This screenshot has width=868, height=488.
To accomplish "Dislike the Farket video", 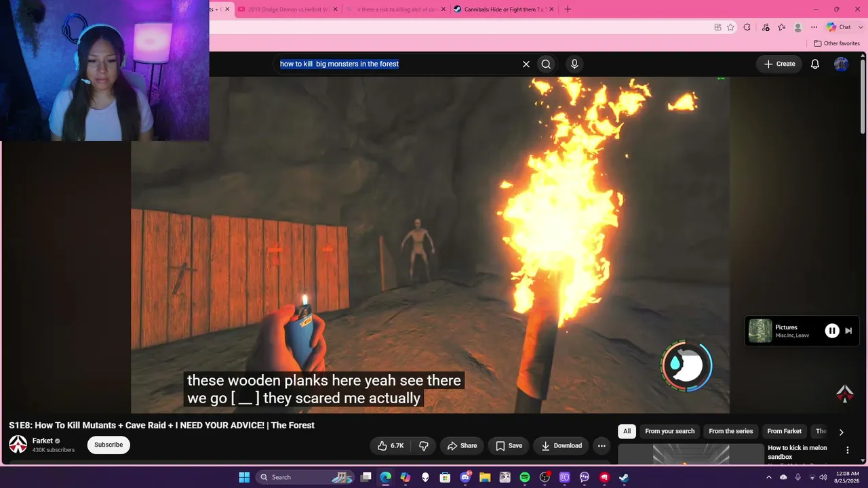I will (x=424, y=445).
